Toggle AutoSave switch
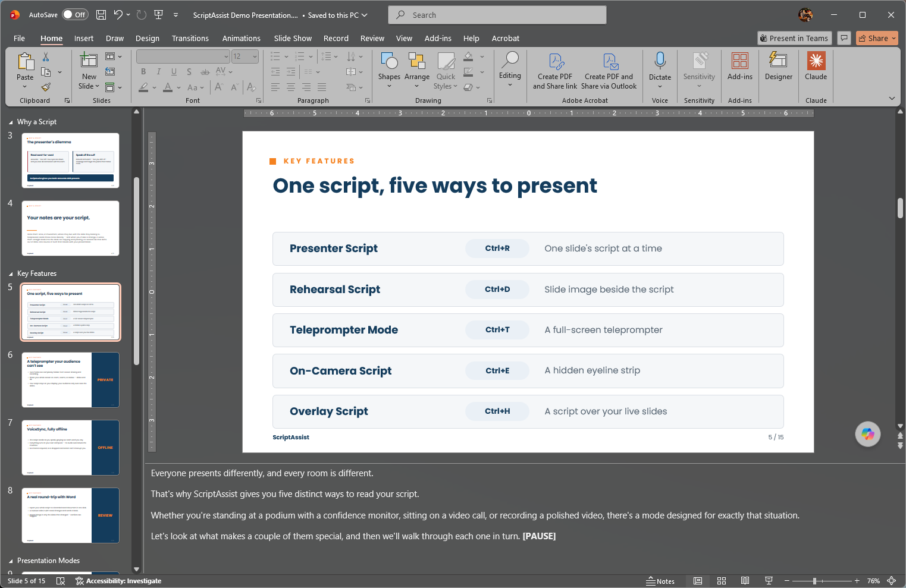 pos(75,15)
